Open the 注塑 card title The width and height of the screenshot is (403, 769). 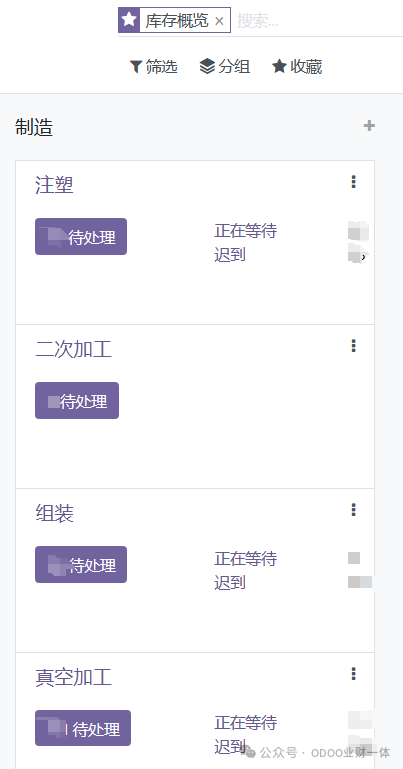click(x=54, y=185)
